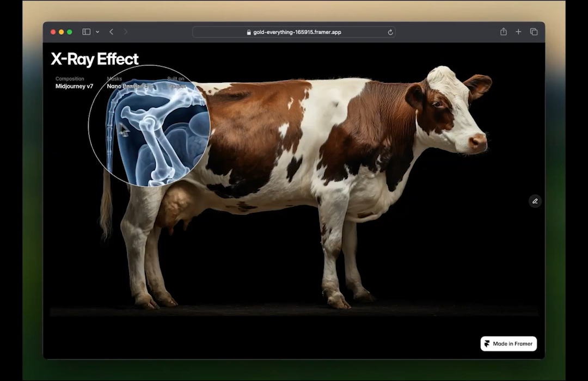The width and height of the screenshot is (588, 381).
Task: Click the Built on Framer label
Action: coord(176,85)
